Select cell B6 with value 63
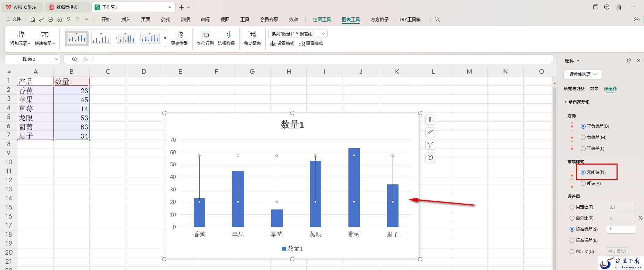Viewport: 644px width, 270px height. 72,127
